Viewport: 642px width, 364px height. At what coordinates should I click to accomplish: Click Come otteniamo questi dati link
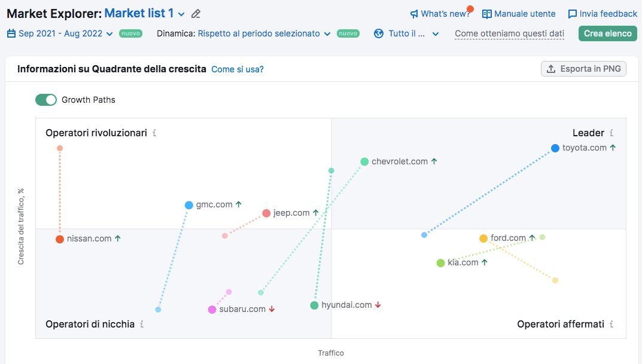(x=509, y=33)
